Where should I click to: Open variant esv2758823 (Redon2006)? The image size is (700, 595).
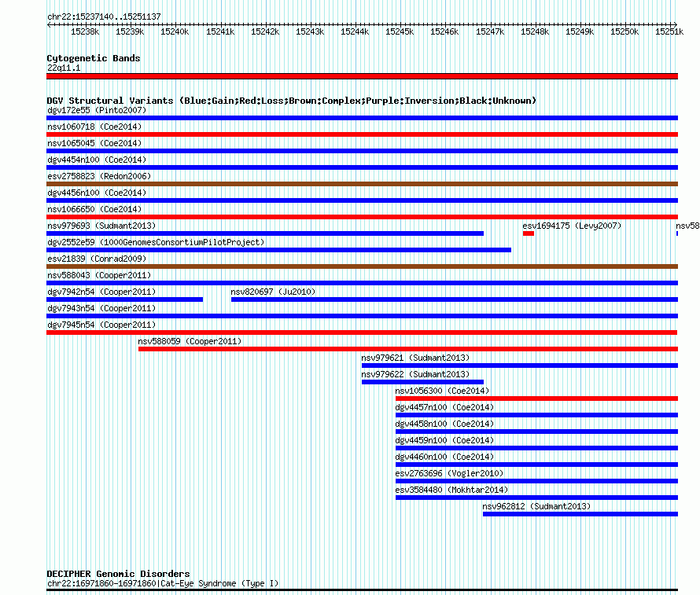99,176
